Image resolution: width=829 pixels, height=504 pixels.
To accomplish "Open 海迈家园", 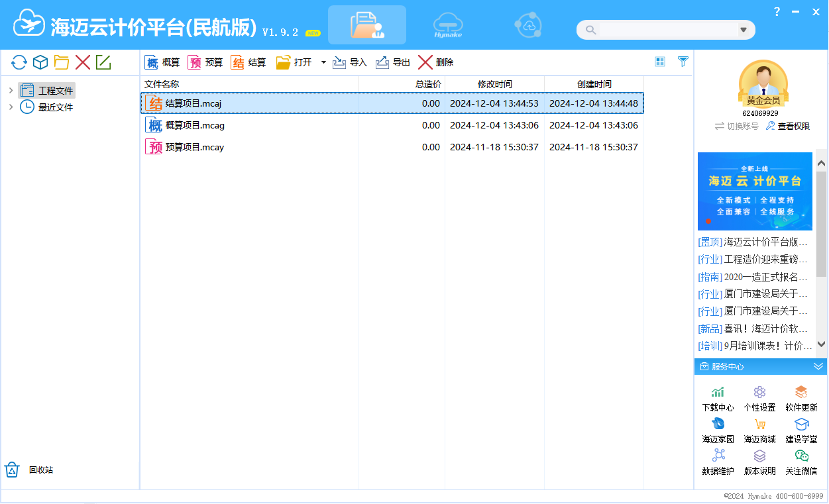I will click(x=718, y=431).
